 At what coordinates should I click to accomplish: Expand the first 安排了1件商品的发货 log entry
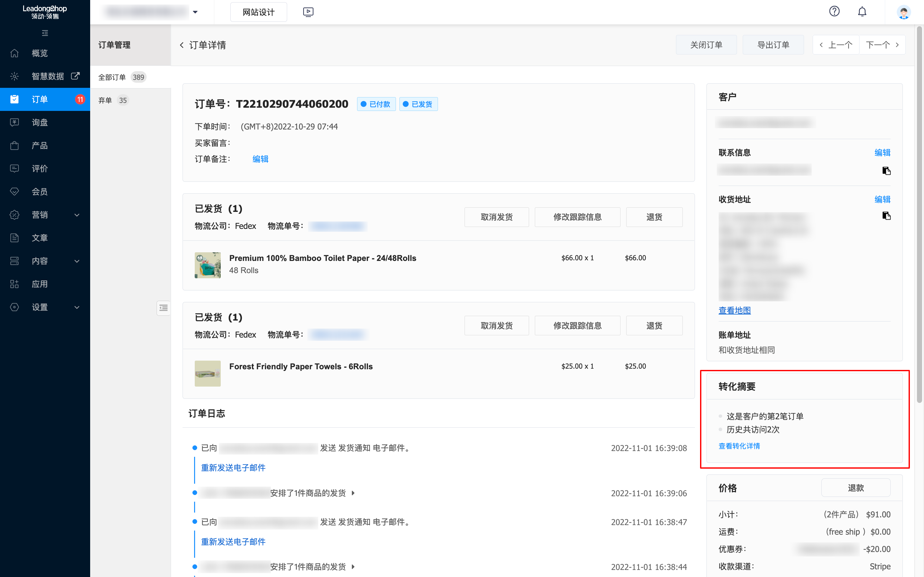pyautogui.click(x=353, y=493)
